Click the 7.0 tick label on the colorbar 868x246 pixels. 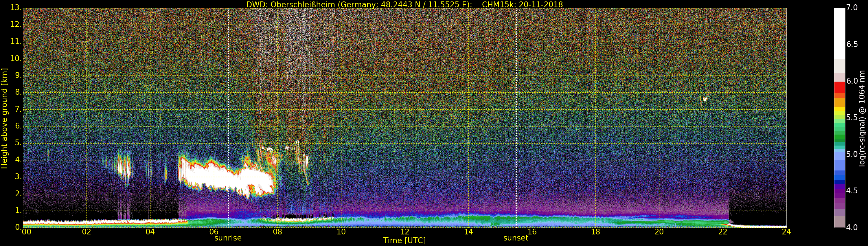point(852,8)
